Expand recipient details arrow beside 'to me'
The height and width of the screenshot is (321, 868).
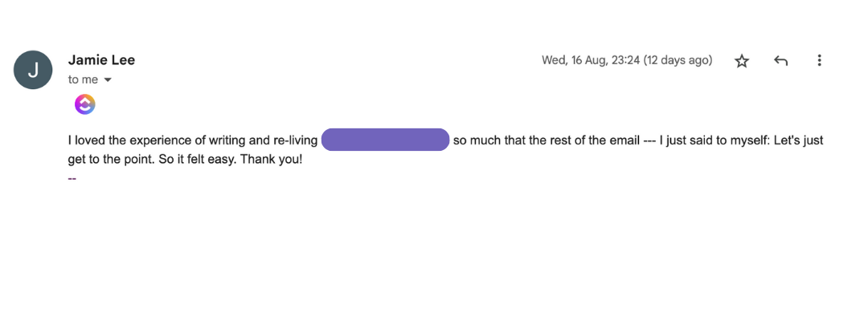pyautogui.click(x=108, y=80)
